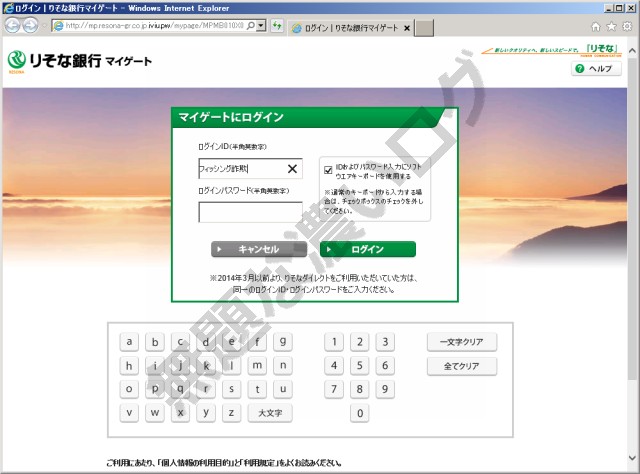Close the ログイン browser tab
This screenshot has height=474, width=640.
[407, 28]
